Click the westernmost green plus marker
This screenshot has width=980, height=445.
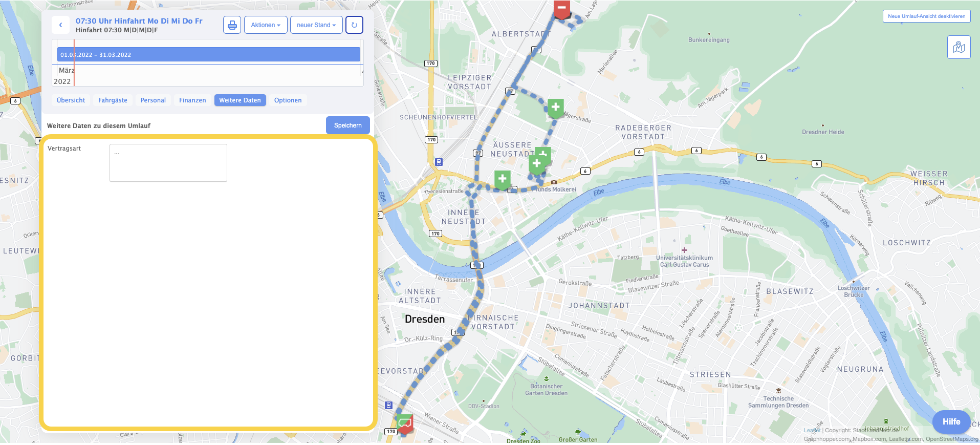tap(502, 179)
